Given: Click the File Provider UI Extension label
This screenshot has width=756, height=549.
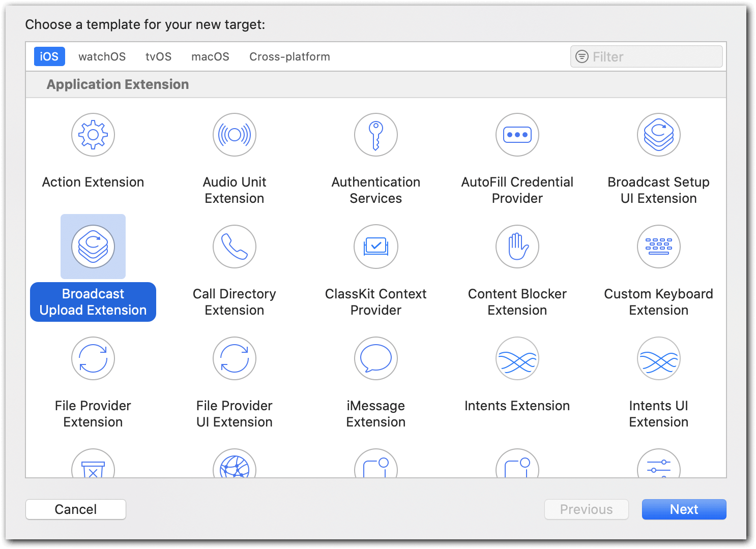Looking at the screenshot, I should point(235,414).
